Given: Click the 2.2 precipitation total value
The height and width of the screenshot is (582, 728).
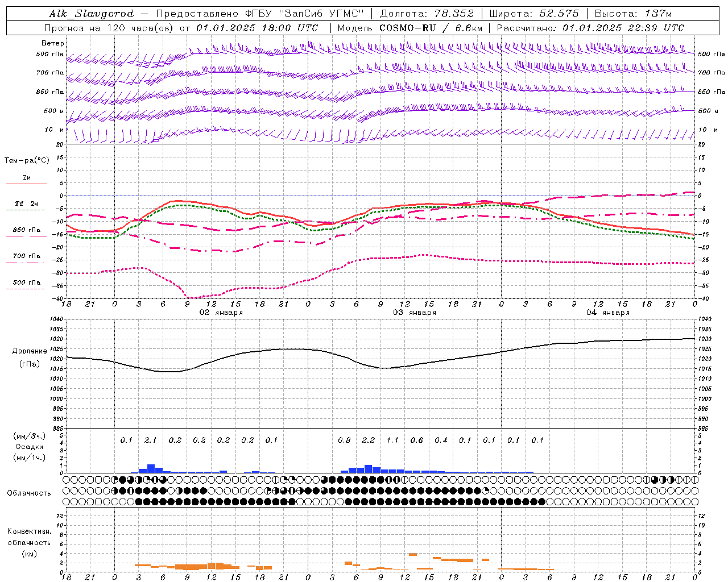Looking at the screenshot, I should pos(369,440).
